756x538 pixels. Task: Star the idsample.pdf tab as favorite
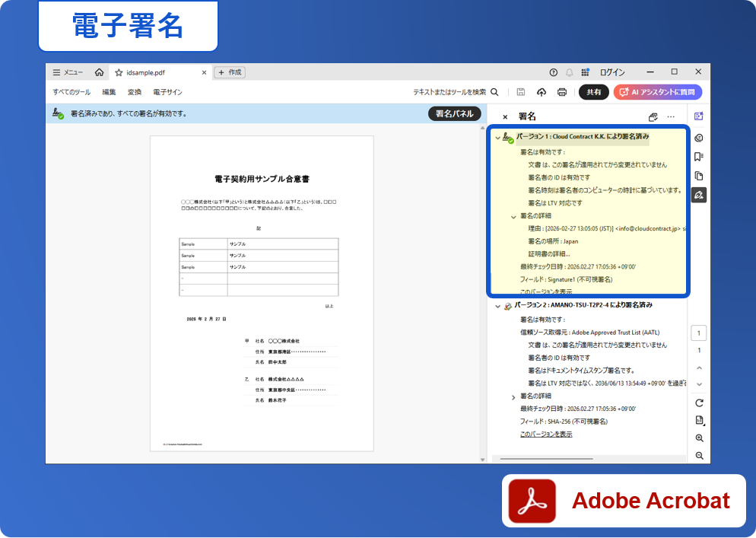(x=119, y=72)
